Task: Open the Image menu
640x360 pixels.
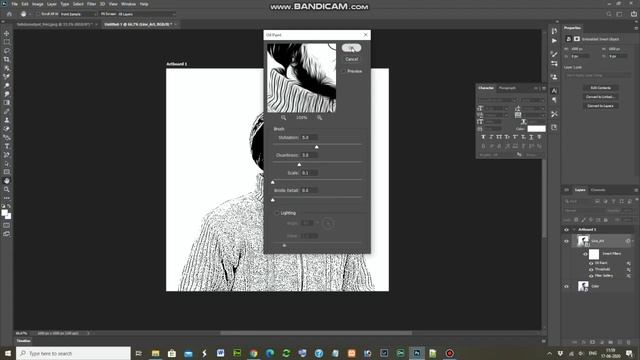Action: click(38, 4)
